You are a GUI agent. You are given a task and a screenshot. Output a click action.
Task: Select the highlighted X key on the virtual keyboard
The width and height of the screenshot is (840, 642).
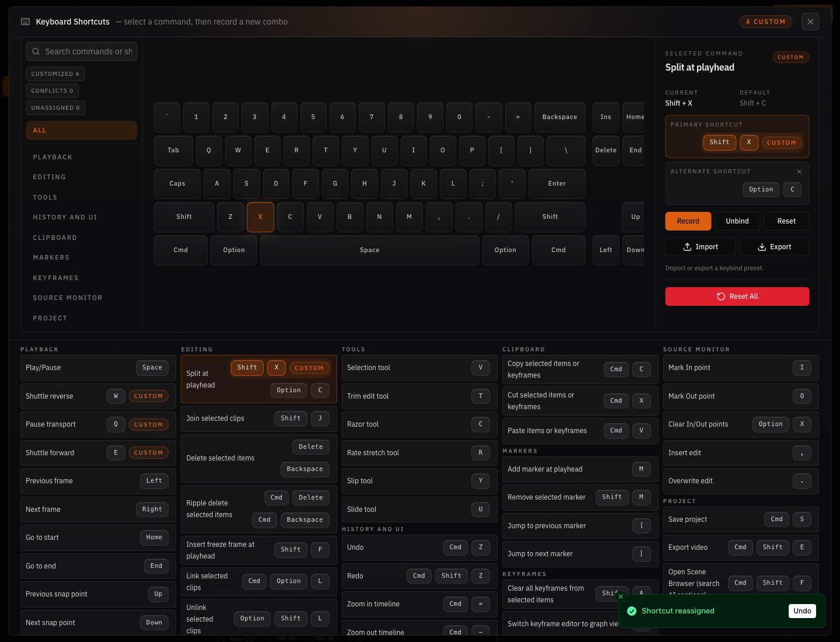260,217
